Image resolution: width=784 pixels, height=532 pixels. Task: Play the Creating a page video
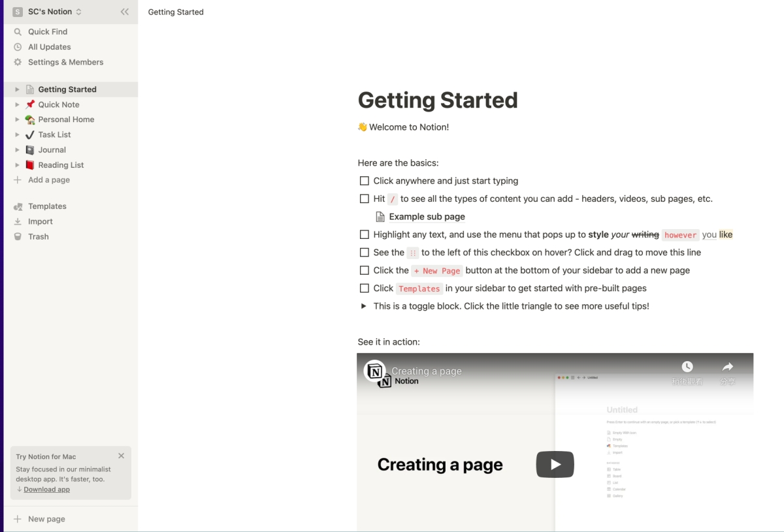click(555, 465)
